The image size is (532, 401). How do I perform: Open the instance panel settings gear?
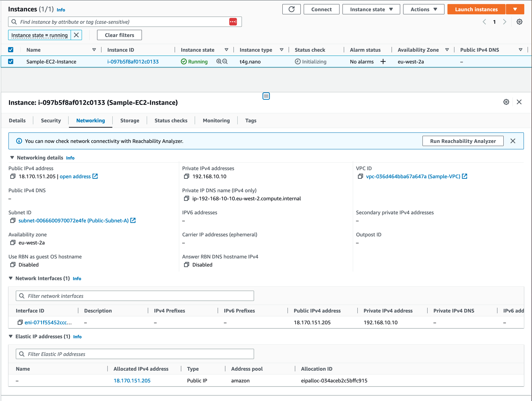[506, 102]
